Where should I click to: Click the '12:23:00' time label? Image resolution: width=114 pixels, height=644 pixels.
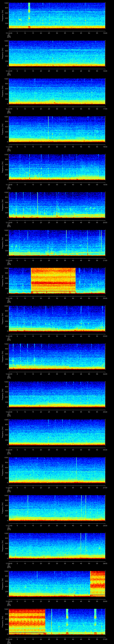(x=9, y=374)
